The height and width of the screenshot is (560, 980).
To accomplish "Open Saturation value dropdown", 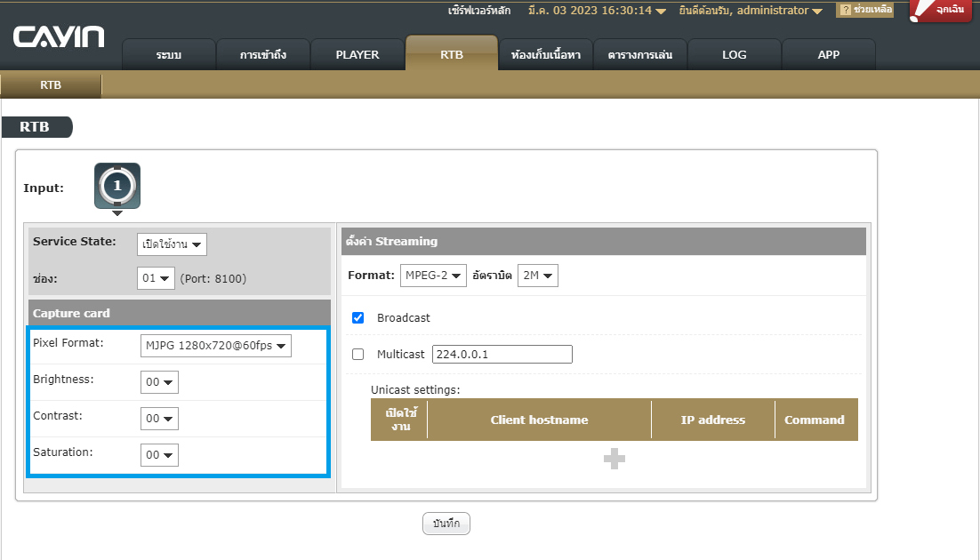I will pyautogui.click(x=159, y=455).
